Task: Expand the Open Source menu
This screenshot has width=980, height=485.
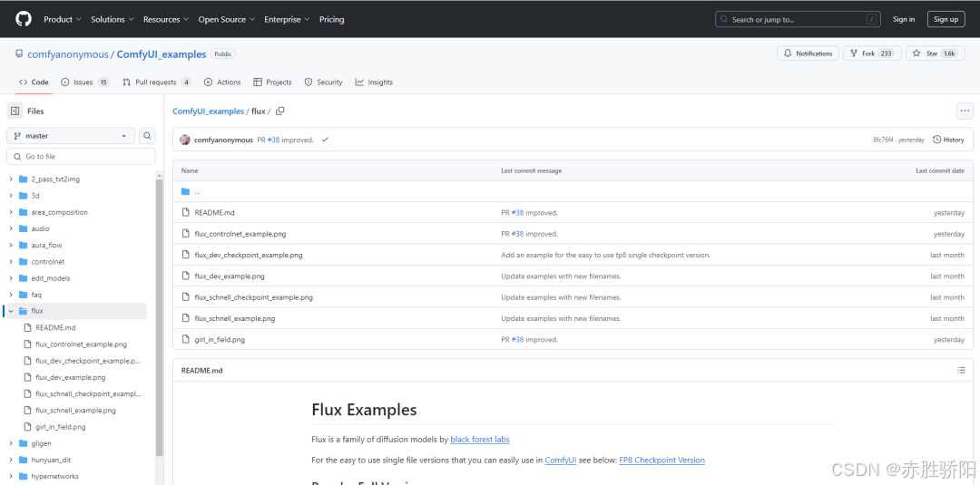Action: (x=226, y=19)
